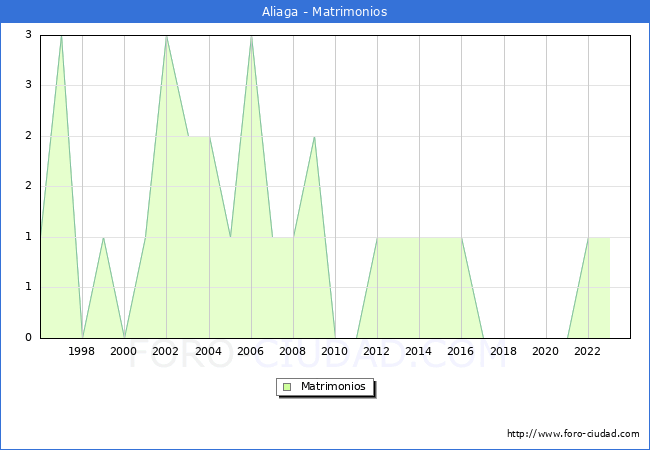Open the foro-ciudad.com URL text
650x450 pixels.
[x=573, y=433]
